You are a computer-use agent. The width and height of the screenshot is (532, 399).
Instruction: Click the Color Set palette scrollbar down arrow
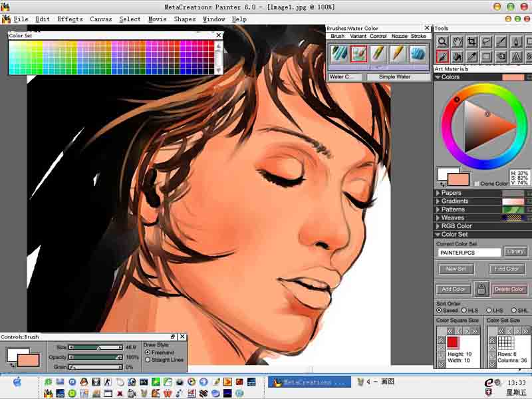pos(219,70)
